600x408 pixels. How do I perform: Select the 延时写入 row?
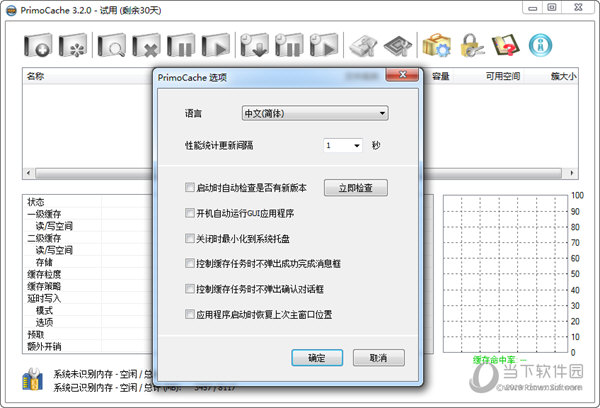pyautogui.click(x=88, y=299)
